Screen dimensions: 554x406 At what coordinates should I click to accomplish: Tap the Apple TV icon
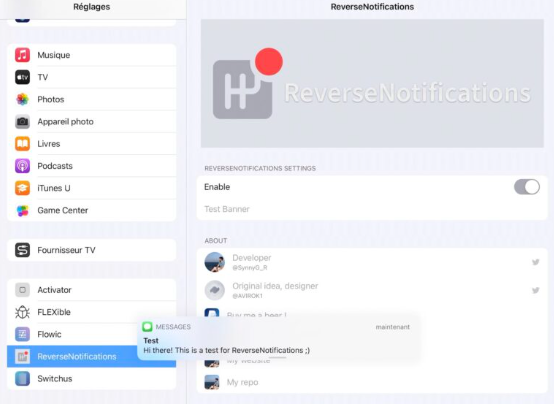tap(22, 77)
